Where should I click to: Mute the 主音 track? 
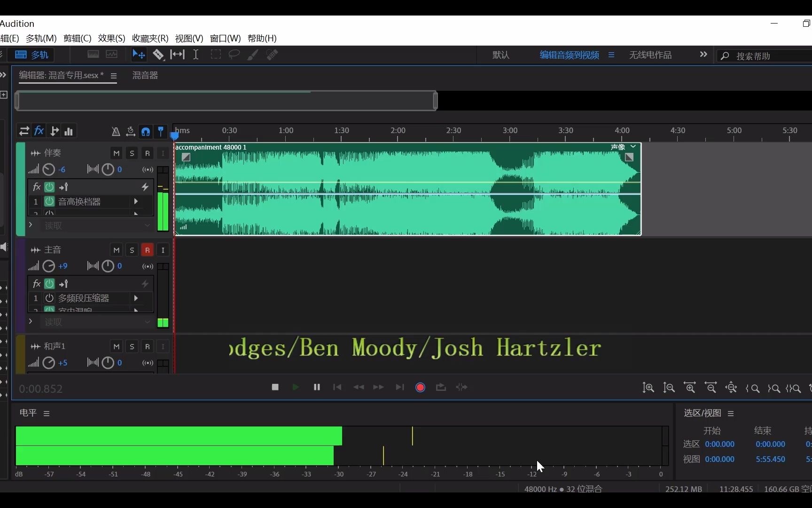[x=117, y=250]
